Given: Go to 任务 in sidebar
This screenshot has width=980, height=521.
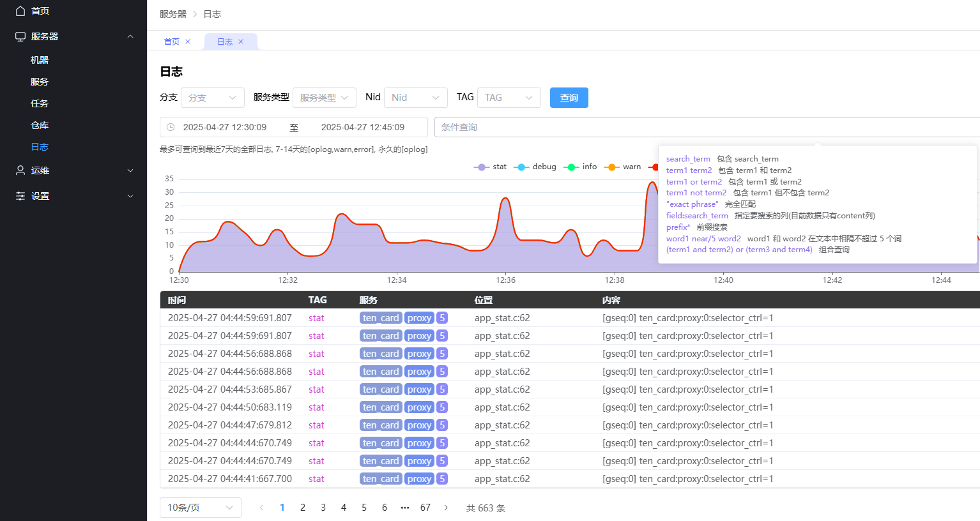Looking at the screenshot, I should click(40, 103).
